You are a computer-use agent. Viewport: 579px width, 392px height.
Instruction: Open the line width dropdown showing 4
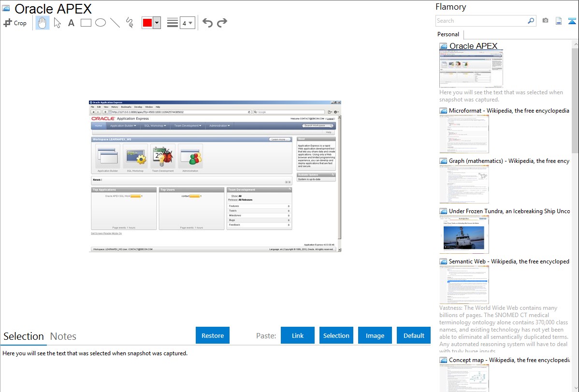tap(188, 23)
